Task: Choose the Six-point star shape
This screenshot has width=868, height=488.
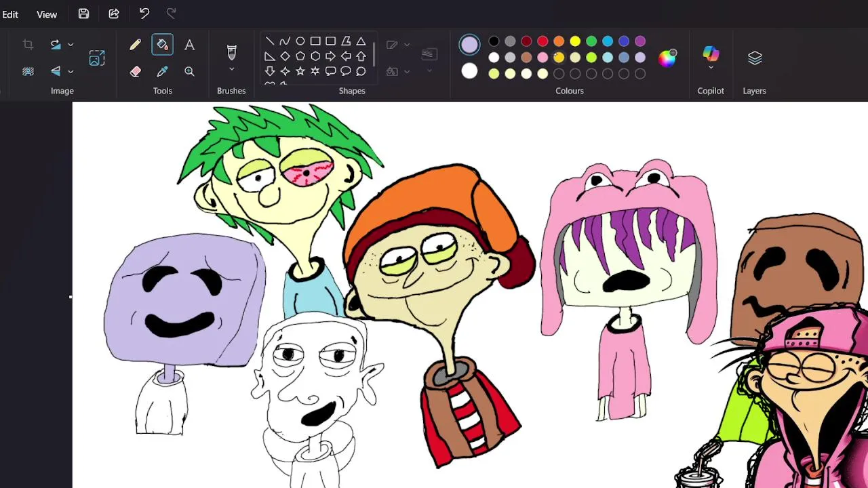Action: (x=315, y=71)
